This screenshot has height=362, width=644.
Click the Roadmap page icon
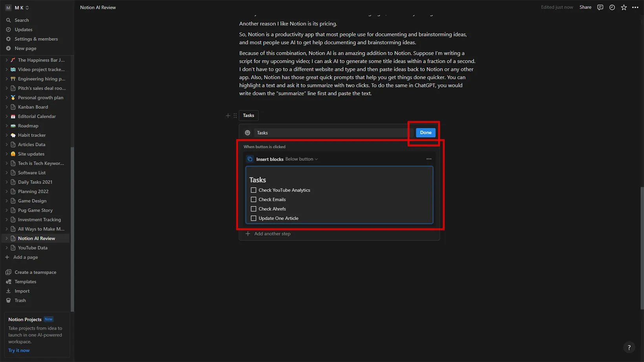coord(13,126)
